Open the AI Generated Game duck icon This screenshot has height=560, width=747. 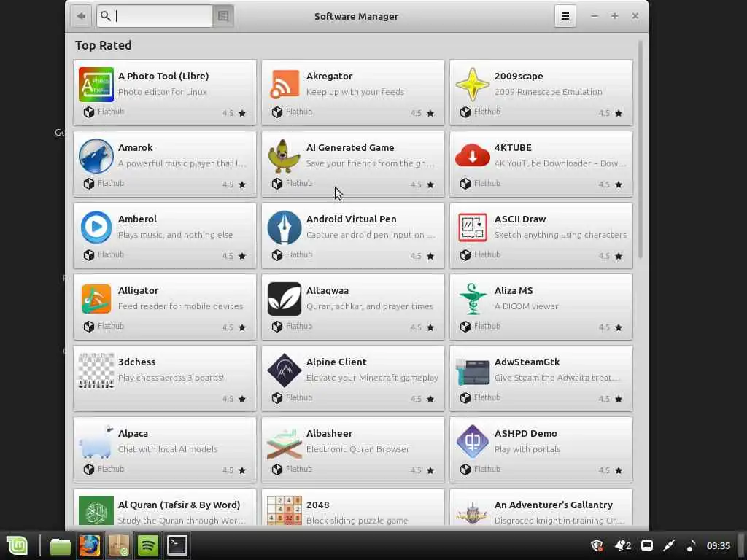[x=285, y=156]
